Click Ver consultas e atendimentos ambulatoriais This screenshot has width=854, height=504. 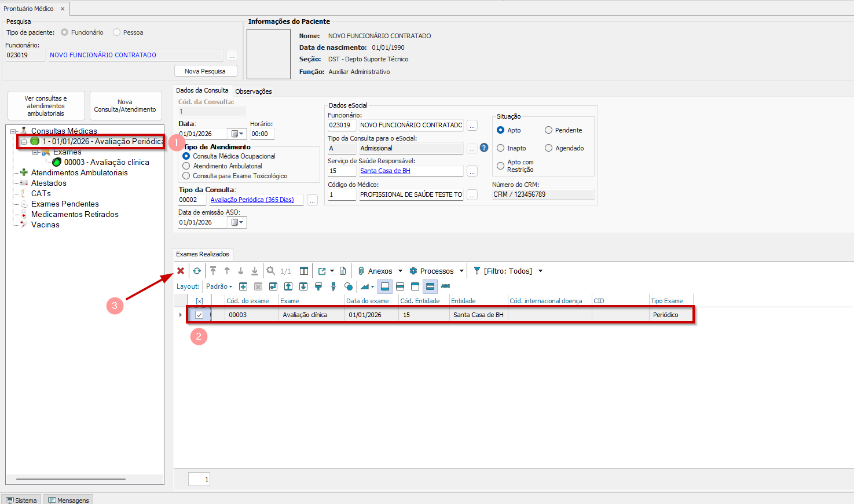click(46, 105)
